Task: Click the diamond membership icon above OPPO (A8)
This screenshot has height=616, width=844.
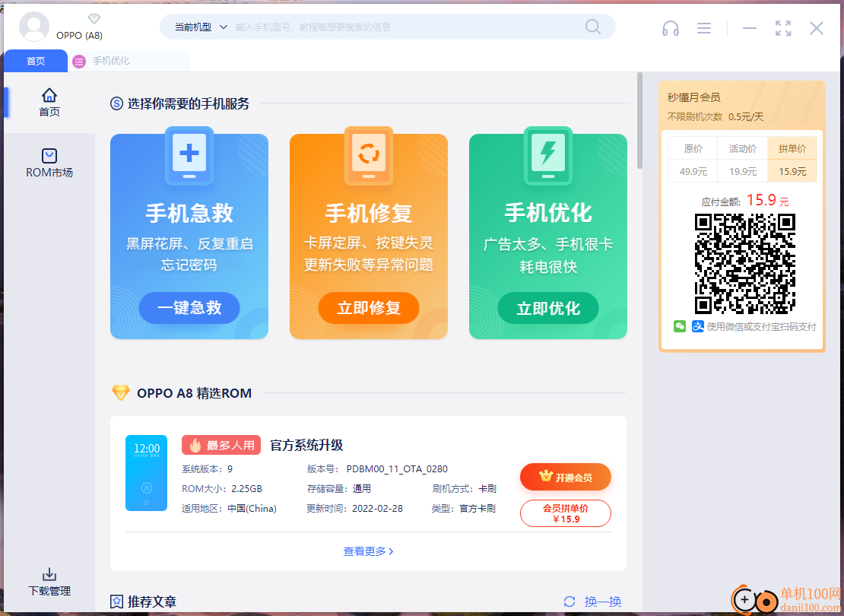Action: [x=94, y=19]
